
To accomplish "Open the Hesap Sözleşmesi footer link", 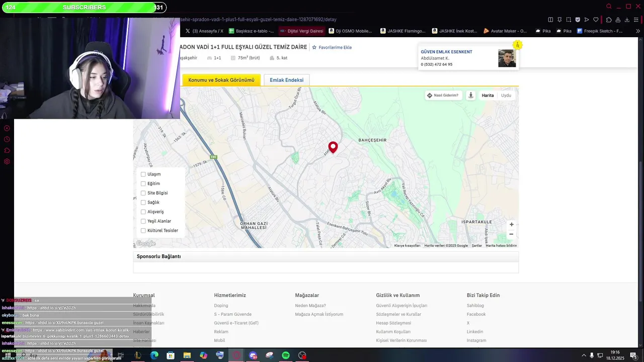I will pyautogui.click(x=393, y=323).
